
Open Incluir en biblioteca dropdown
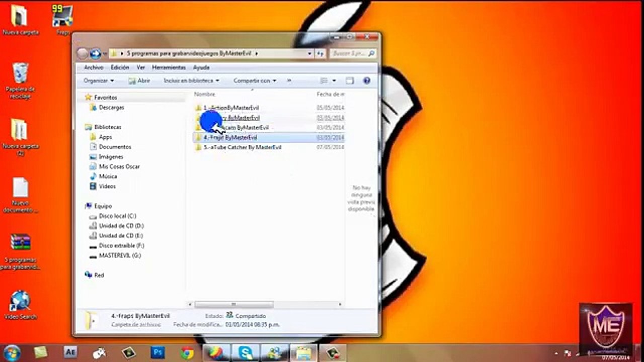[x=192, y=80]
